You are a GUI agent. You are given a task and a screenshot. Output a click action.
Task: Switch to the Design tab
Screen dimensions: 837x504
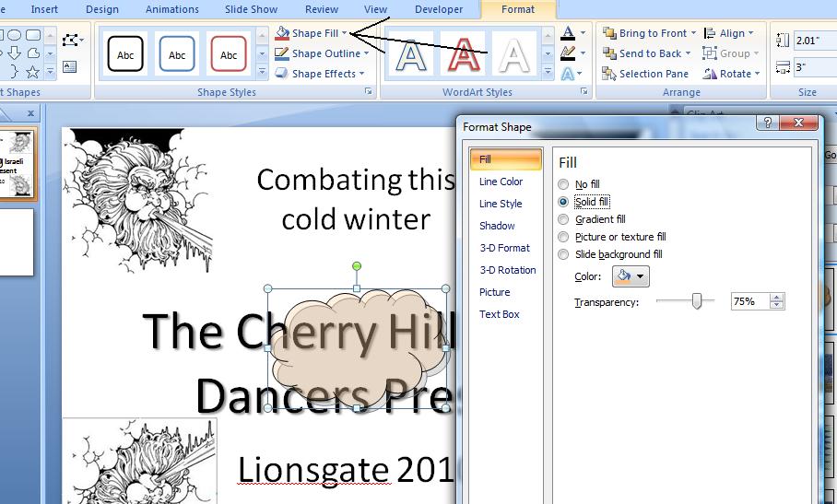click(102, 9)
